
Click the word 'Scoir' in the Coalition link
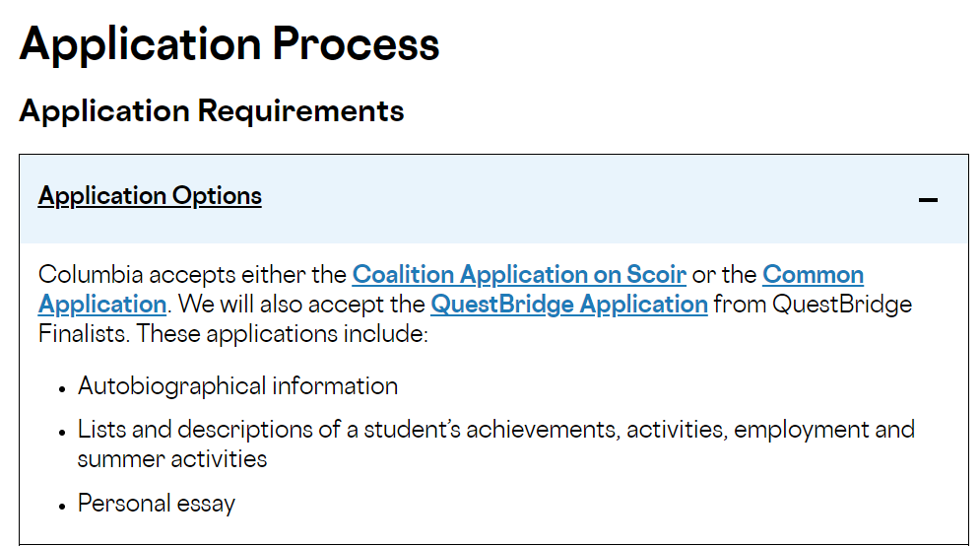click(x=656, y=274)
